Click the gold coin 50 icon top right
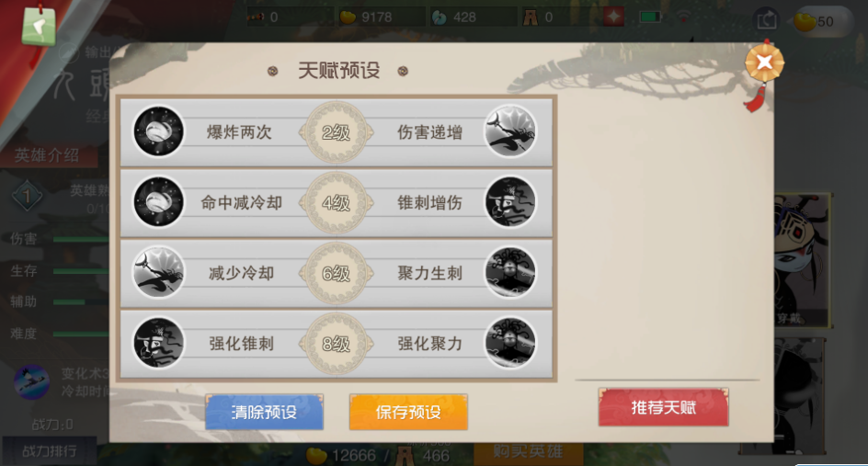This screenshot has height=466, width=868. [x=806, y=21]
